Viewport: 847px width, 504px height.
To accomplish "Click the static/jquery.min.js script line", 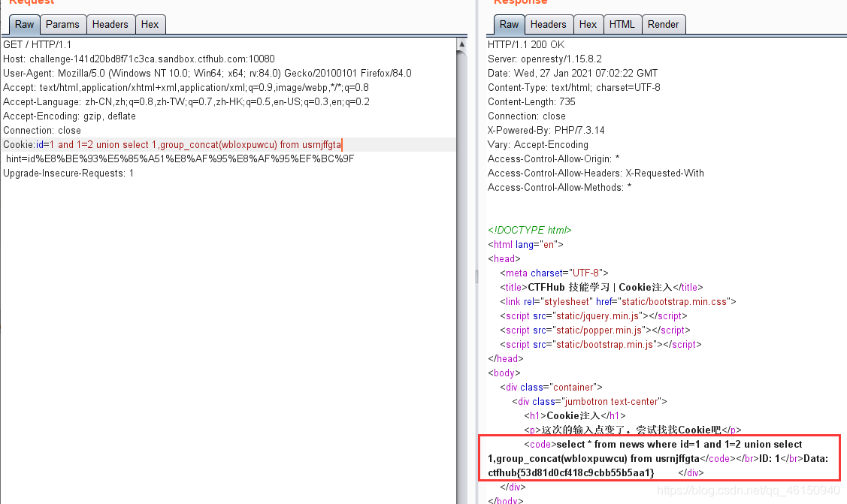I will pos(594,316).
